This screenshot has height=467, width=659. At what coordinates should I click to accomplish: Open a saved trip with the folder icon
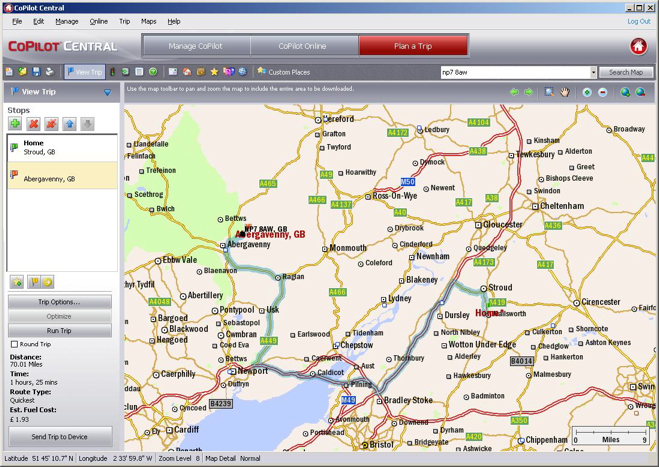(x=22, y=72)
